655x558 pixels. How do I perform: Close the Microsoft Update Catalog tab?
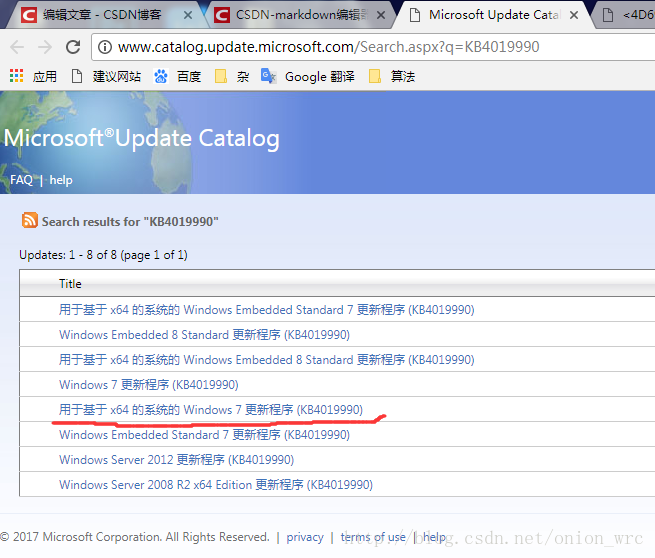(x=574, y=15)
